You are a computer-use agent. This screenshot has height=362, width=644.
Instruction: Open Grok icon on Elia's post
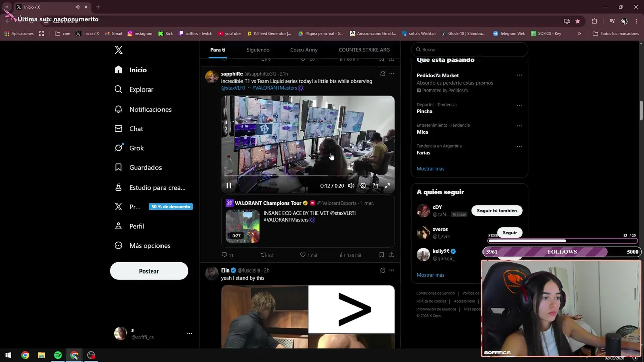383,270
